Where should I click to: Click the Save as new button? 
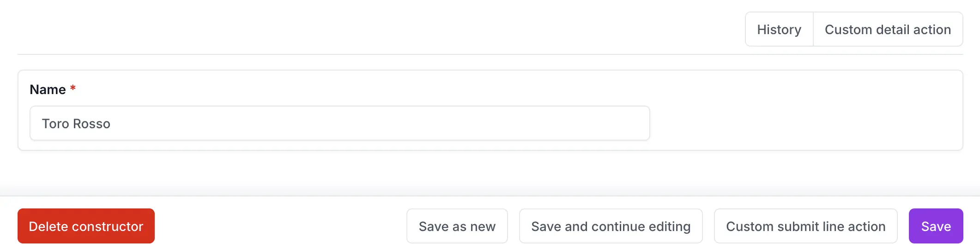pyautogui.click(x=457, y=226)
